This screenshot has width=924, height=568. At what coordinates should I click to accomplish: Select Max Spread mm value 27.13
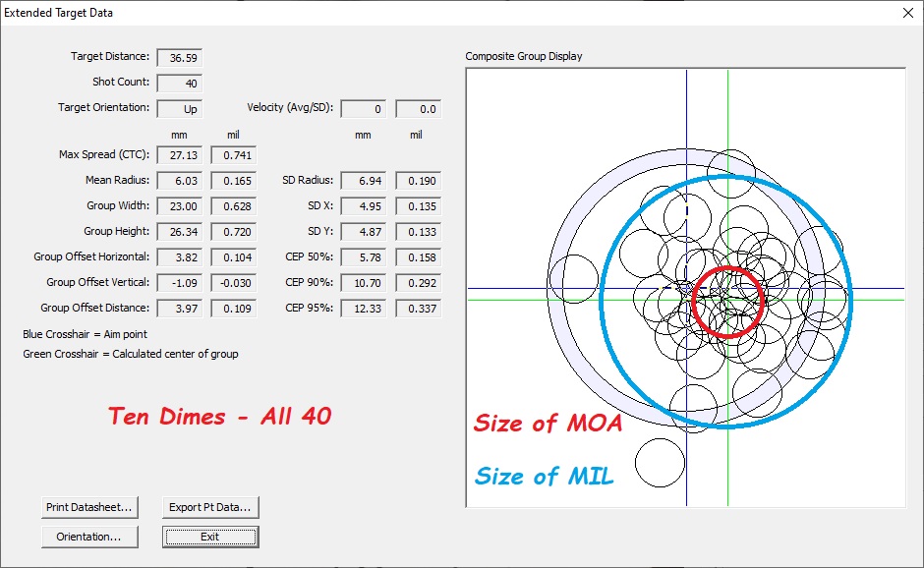(x=180, y=155)
